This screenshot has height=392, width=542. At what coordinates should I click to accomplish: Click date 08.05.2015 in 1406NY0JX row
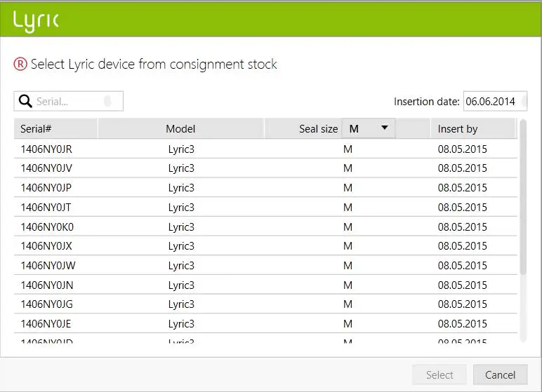pyautogui.click(x=463, y=246)
